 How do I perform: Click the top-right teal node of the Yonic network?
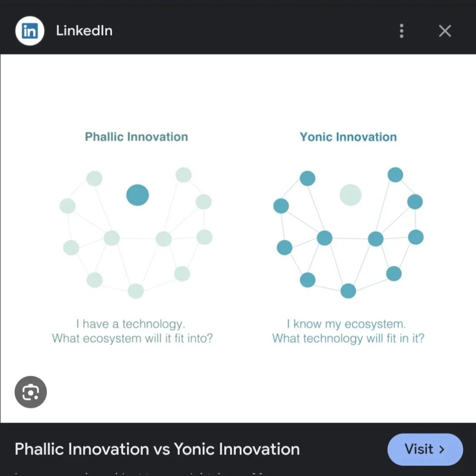point(395,175)
